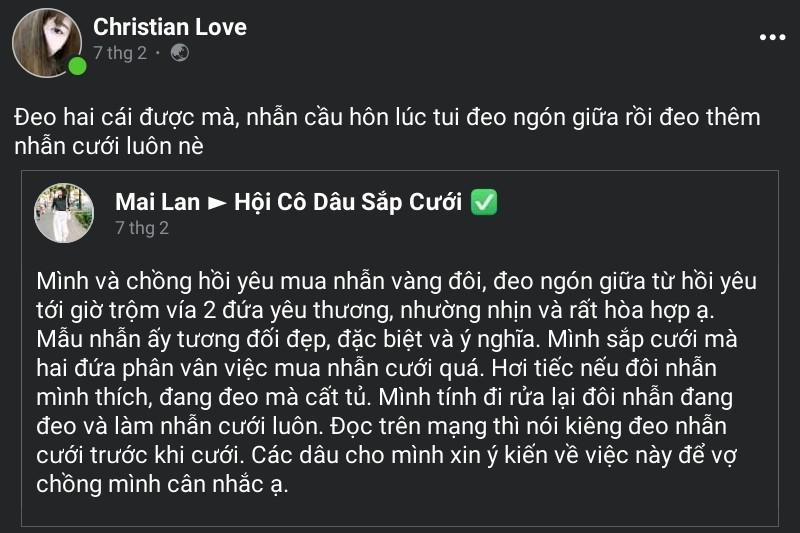Open the Hội Cô Dâu Sắp Cưới group
Image resolution: width=800 pixels, height=533 pixels.
348,202
